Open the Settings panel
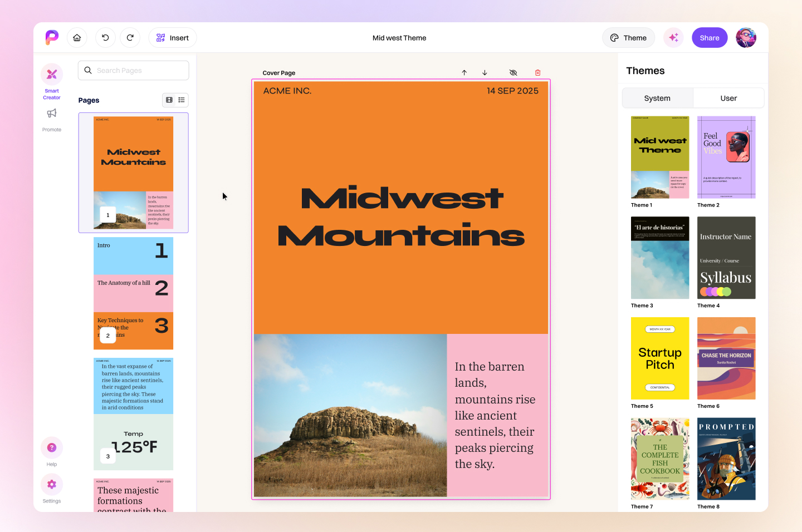The image size is (802, 532). (51, 484)
